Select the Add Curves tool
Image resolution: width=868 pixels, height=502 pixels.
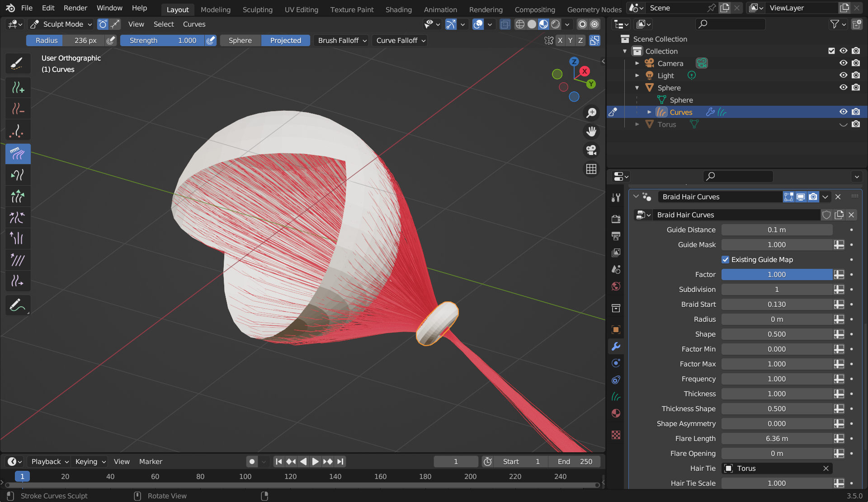coord(18,88)
